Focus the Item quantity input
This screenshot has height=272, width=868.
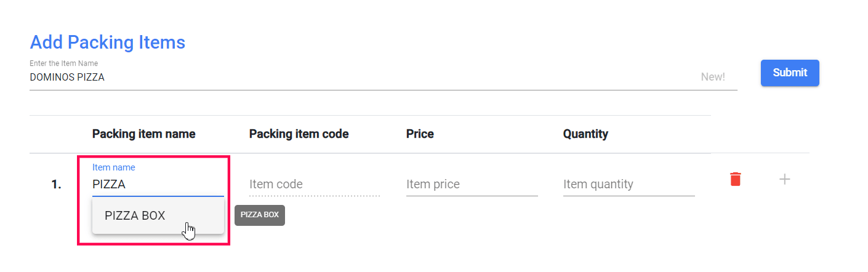point(629,184)
